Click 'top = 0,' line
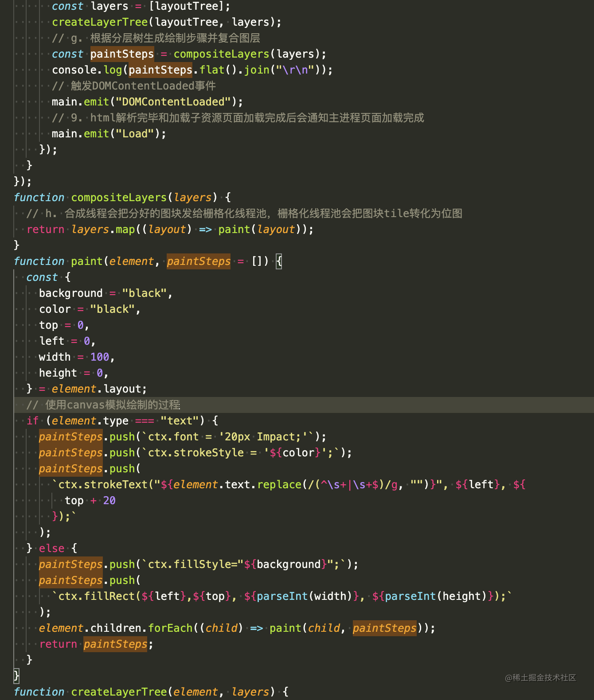This screenshot has width=594, height=700. [x=64, y=325]
